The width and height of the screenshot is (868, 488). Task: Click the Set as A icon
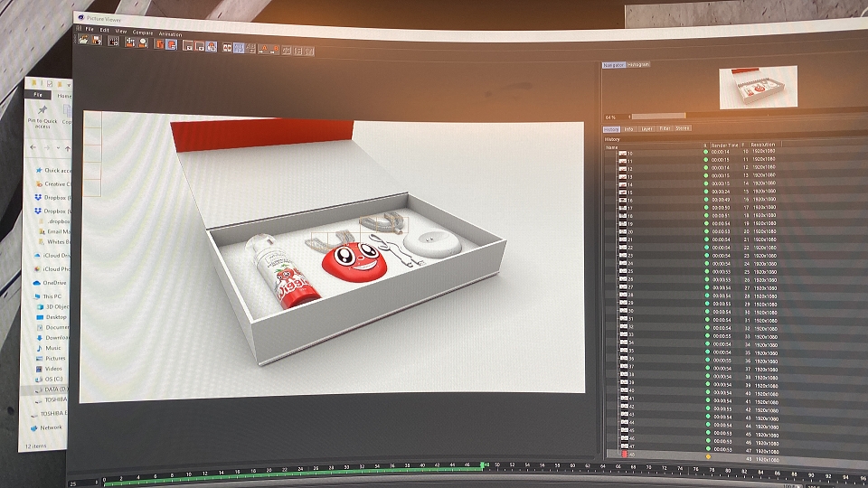[263, 49]
